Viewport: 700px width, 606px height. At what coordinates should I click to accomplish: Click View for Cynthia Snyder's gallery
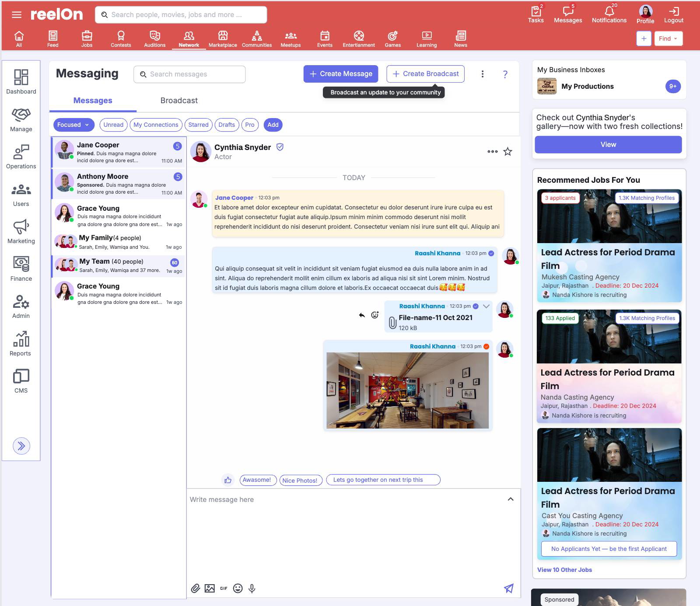(x=608, y=145)
